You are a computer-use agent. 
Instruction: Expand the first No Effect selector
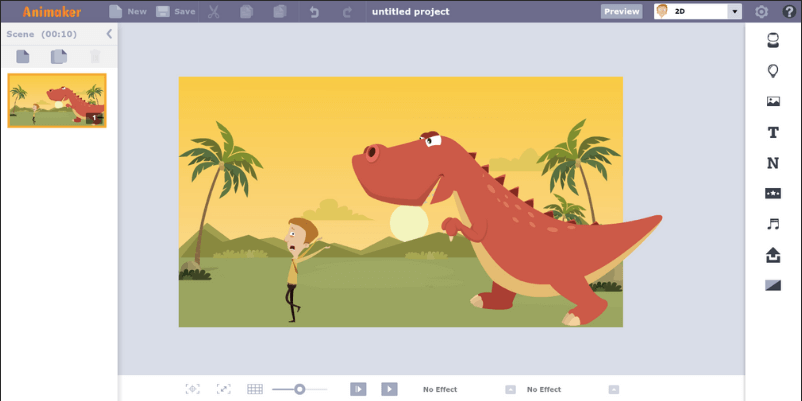click(439, 389)
